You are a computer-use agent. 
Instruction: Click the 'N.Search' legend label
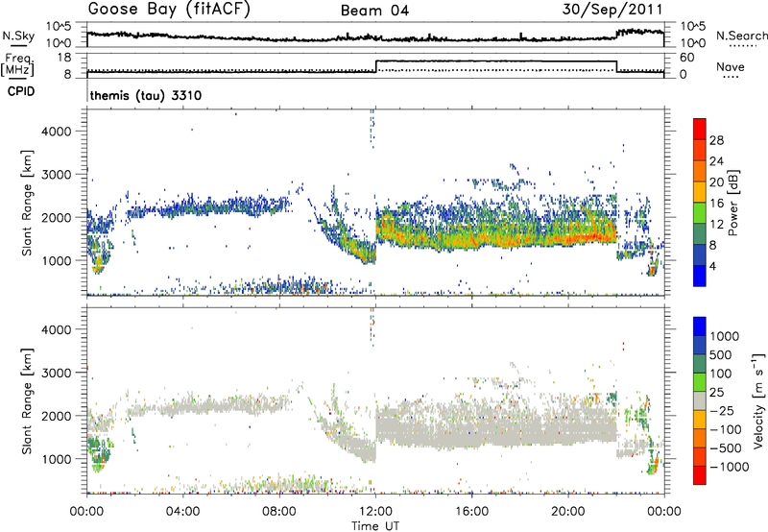click(741, 36)
